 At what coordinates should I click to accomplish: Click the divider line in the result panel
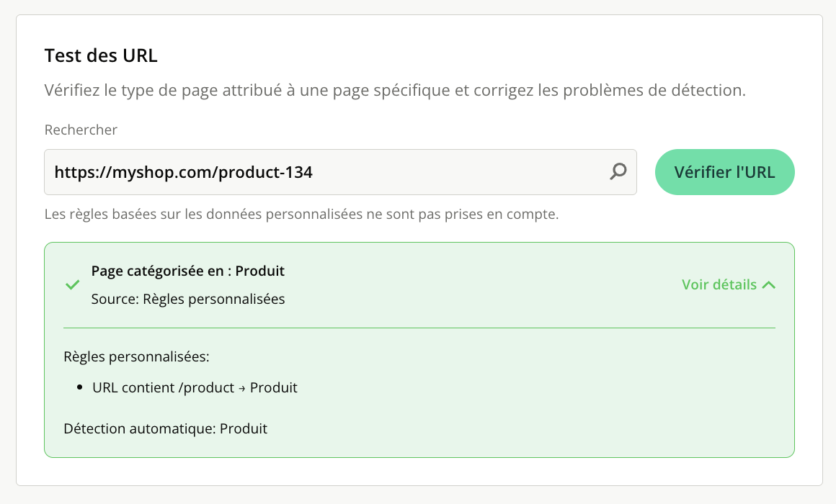[419, 328]
